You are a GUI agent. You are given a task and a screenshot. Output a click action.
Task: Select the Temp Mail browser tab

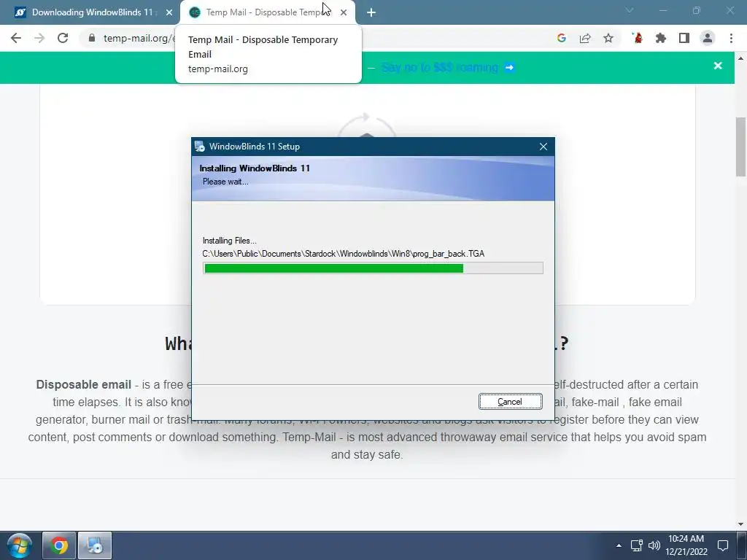tap(263, 12)
